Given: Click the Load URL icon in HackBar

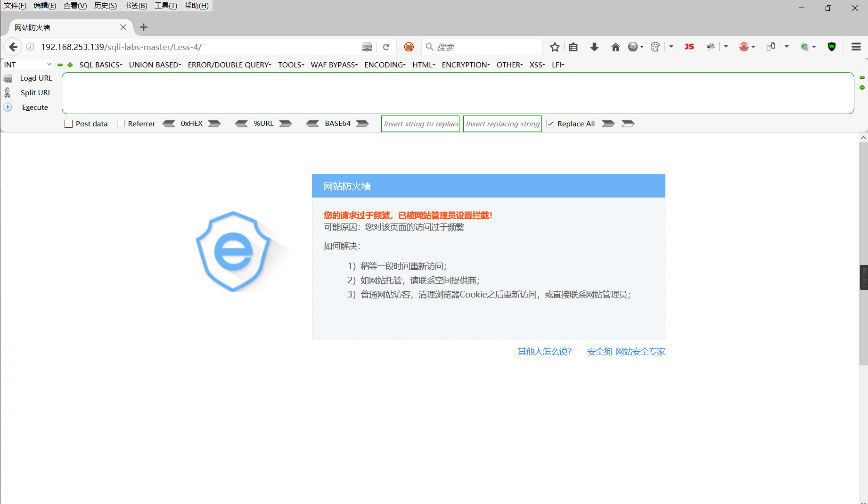Looking at the screenshot, I should pos(8,78).
